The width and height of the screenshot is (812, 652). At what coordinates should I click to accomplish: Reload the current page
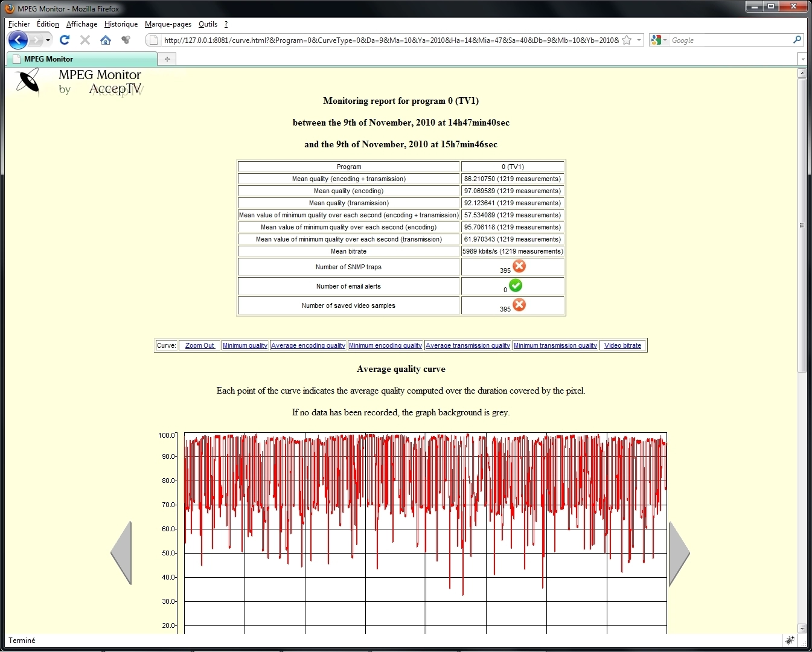[65, 40]
